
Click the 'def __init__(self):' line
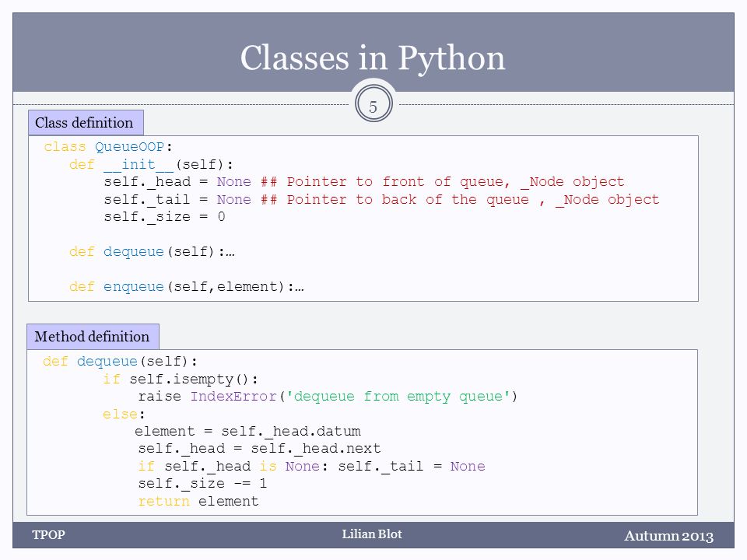coord(152,164)
